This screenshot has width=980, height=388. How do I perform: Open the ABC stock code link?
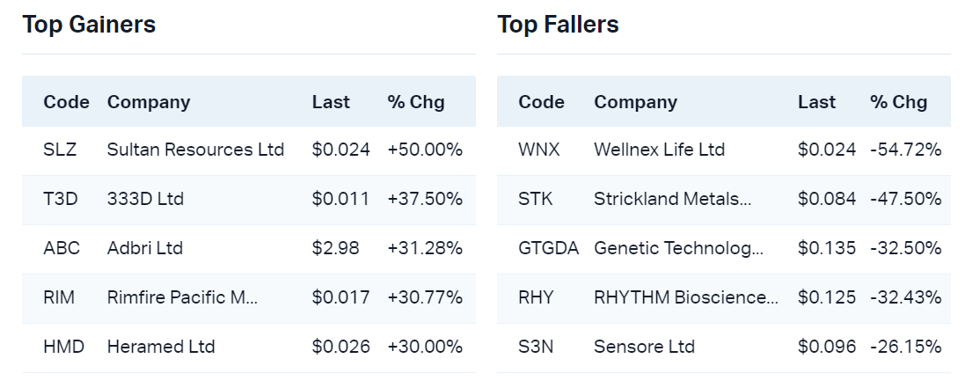pyautogui.click(x=62, y=248)
